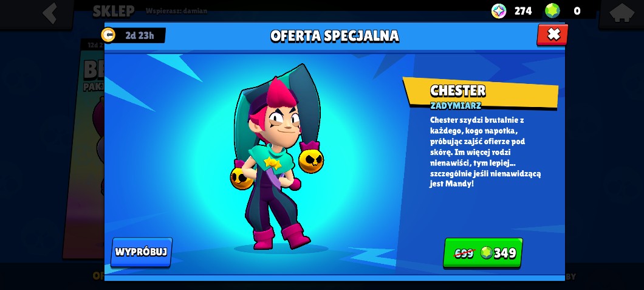The height and width of the screenshot is (290, 644).
Task: Tap the green gem icon in top bar
Action: click(x=552, y=11)
